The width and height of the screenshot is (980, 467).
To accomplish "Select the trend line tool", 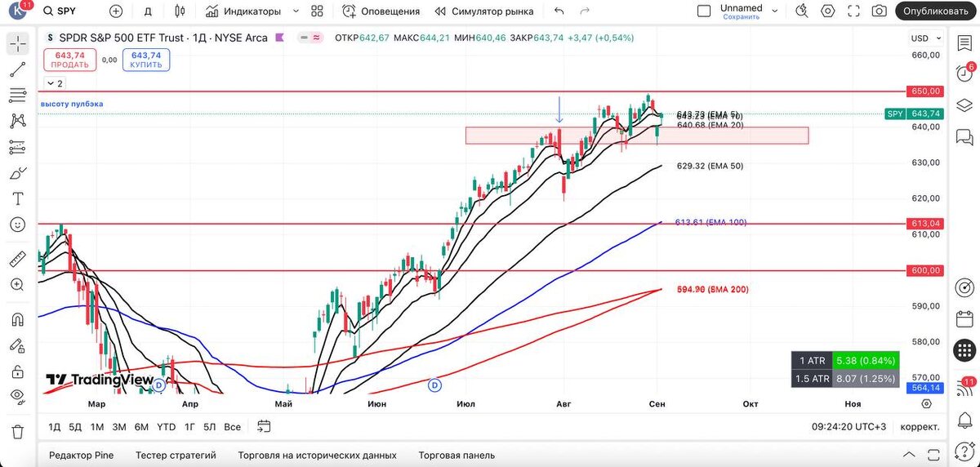I will [x=17, y=70].
